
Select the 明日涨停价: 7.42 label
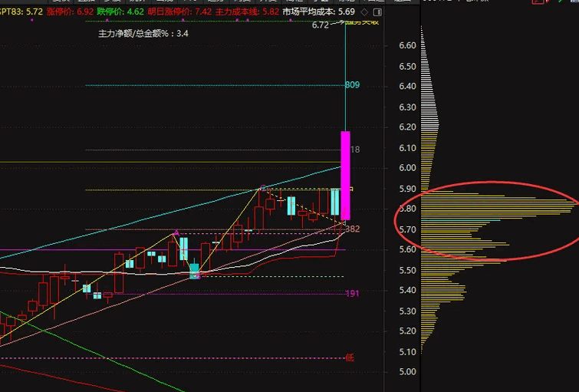click(179, 12)
